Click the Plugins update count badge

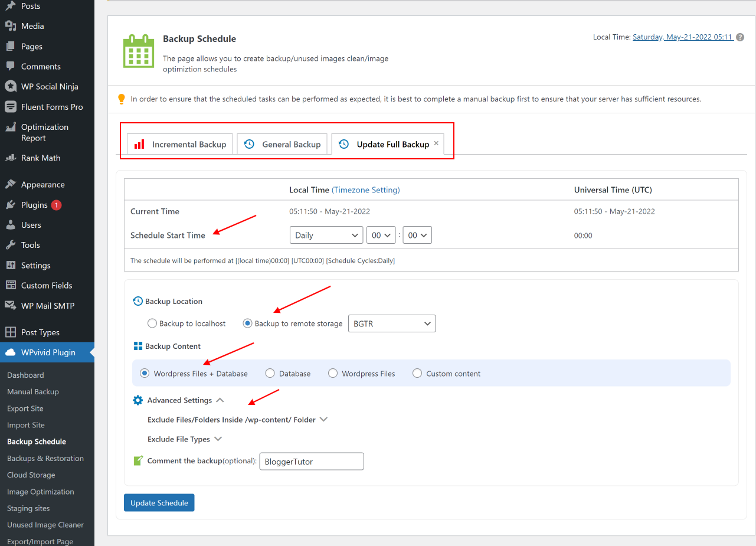click(56, 205)
